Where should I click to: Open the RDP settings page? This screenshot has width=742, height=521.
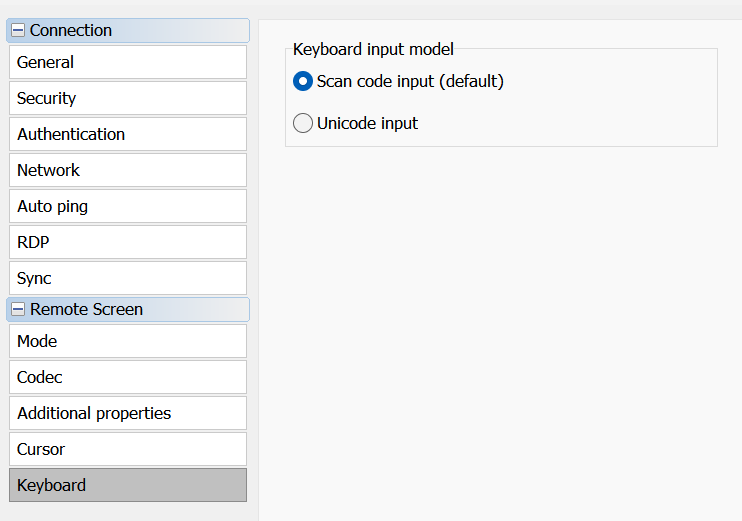click(127, 242)
